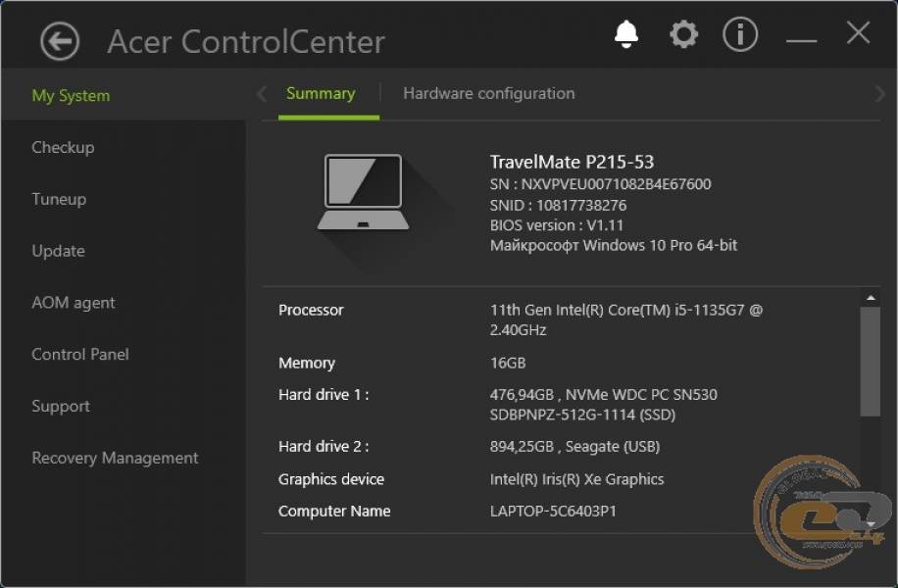Click left chevron to scroll tabs
Viewport: 898px width, 588px height.
pyautogui.click(x=263, y=94)
